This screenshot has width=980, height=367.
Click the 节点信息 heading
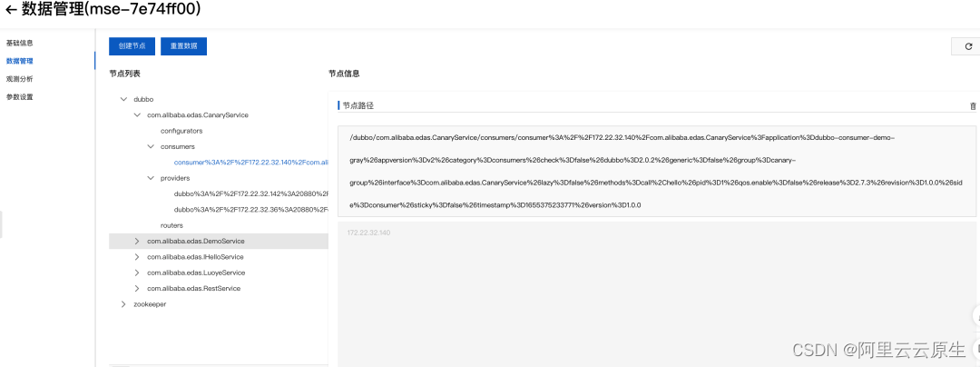(x=344, y=74)
